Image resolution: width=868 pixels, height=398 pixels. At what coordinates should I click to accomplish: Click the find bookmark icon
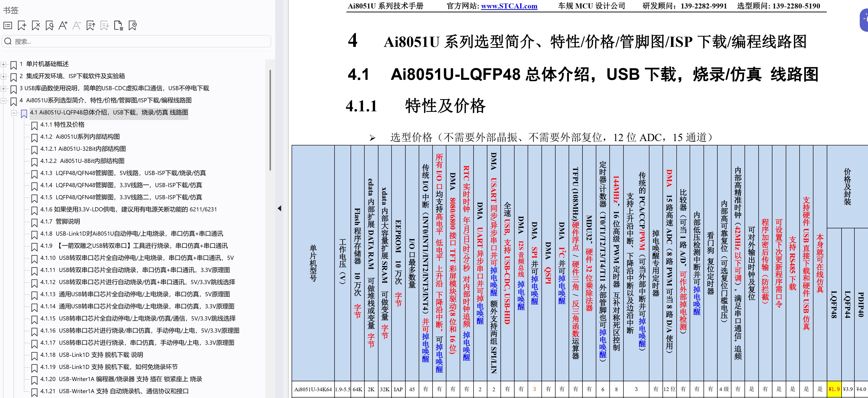[x=49, y=26]
